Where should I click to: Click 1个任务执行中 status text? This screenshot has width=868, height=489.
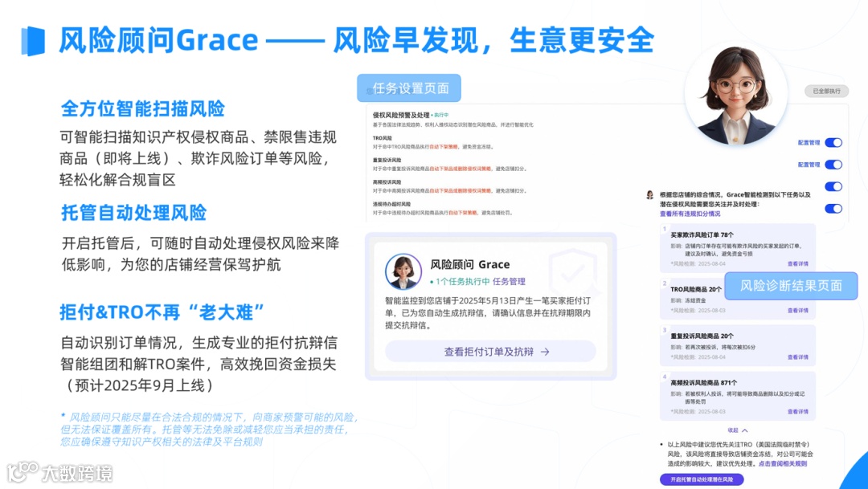(460, 281)
